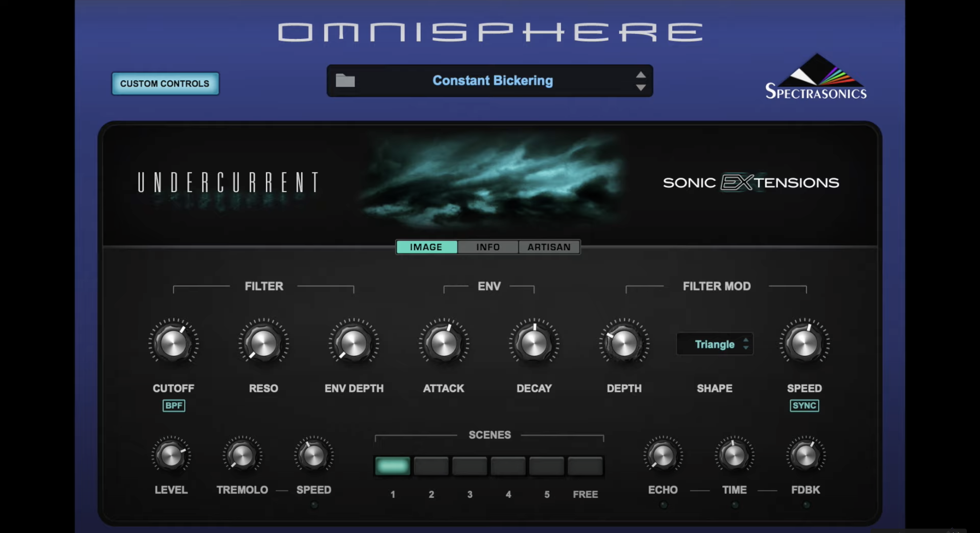Step to previous patch with up arrow

pyautogui.click(x=641, y=75)
